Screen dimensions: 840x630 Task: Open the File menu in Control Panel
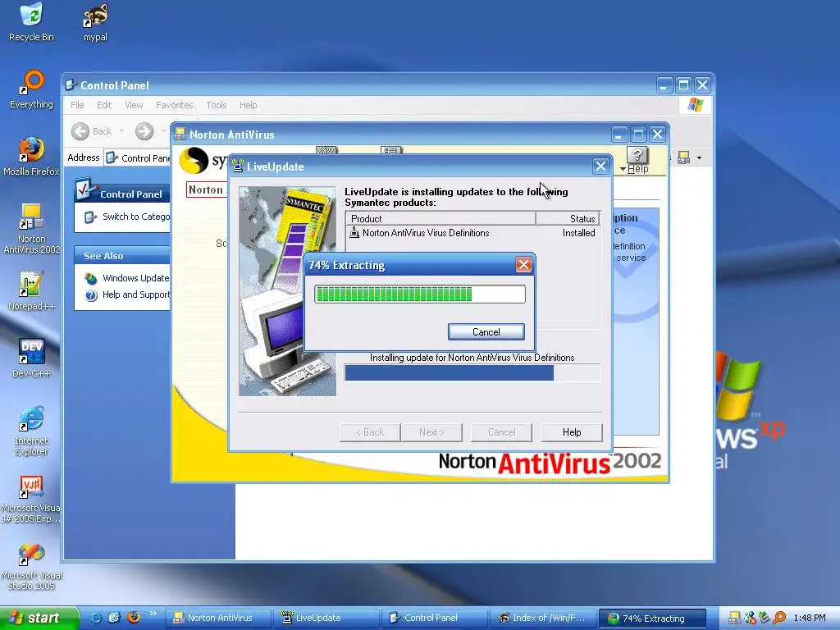click(77, 105)
